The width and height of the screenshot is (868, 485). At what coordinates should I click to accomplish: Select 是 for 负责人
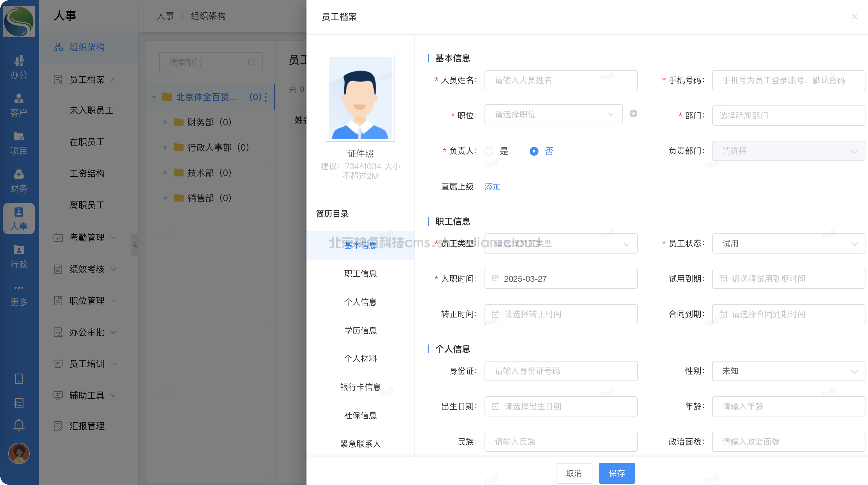click(489, 151)
